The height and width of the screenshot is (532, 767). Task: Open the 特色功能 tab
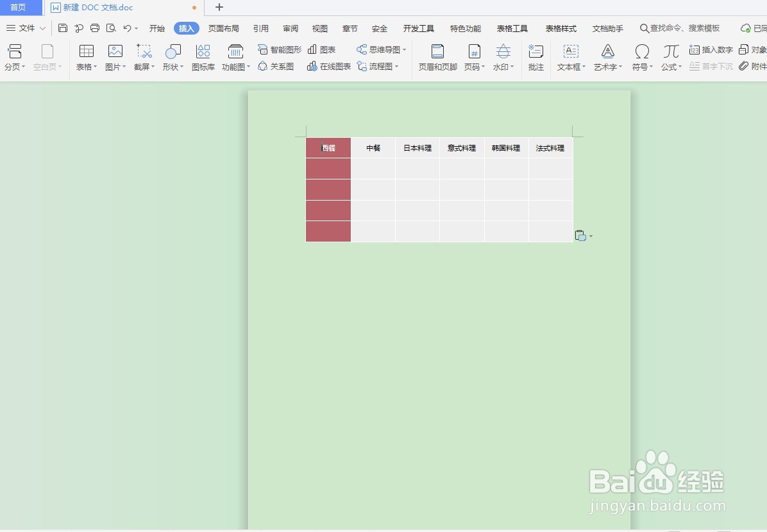click(x=466, y=28)
